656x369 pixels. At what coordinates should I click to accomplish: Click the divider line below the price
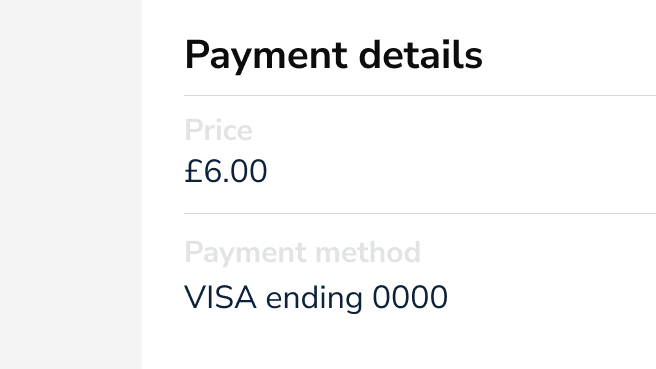point(420,213)
